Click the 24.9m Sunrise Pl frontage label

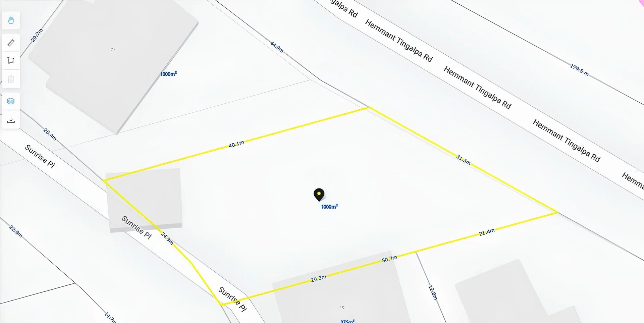(x=167, y=238)
